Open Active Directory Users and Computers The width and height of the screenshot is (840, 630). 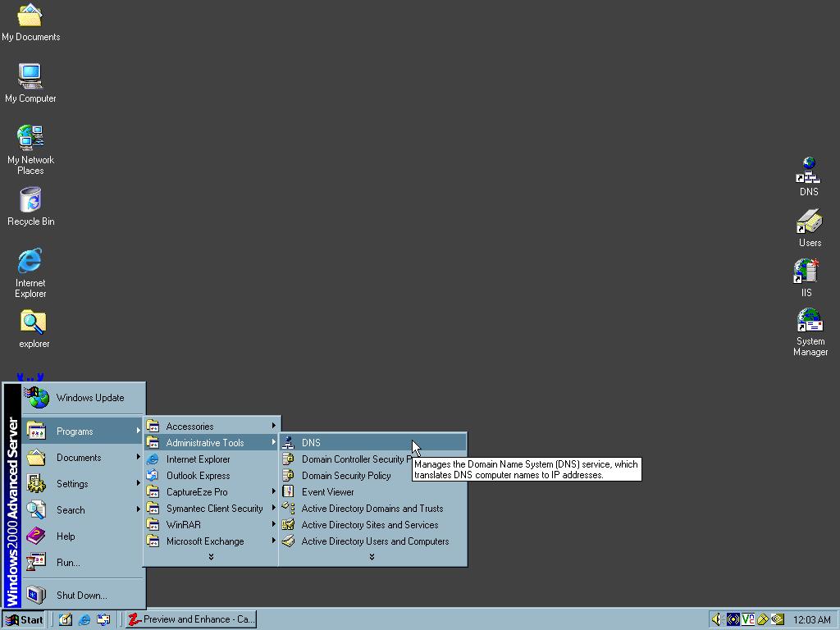[x=373, y=541]
